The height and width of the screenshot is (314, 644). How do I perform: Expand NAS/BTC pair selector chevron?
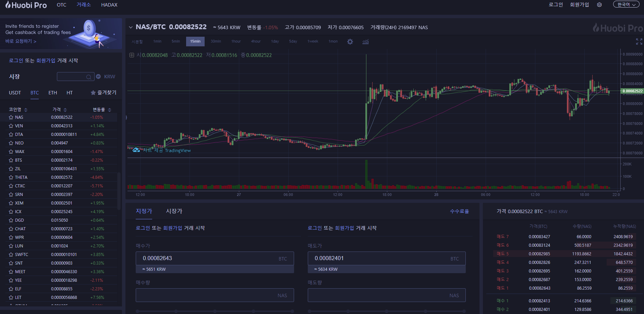(x=131, y=27)
